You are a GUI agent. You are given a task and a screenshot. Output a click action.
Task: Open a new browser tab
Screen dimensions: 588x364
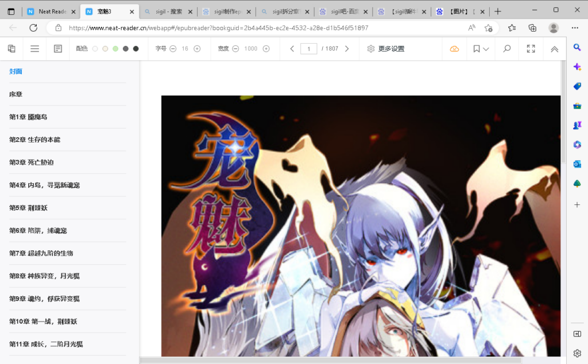coord(498,11)
